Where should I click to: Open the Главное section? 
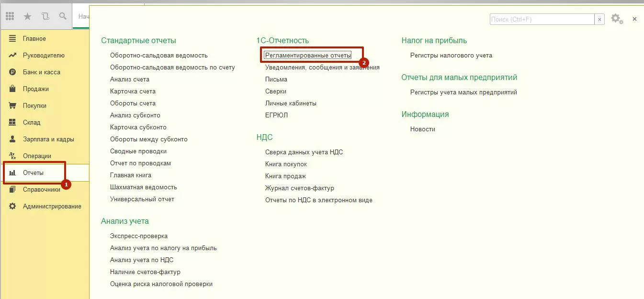pyautogui.click(x=34, y=38)
